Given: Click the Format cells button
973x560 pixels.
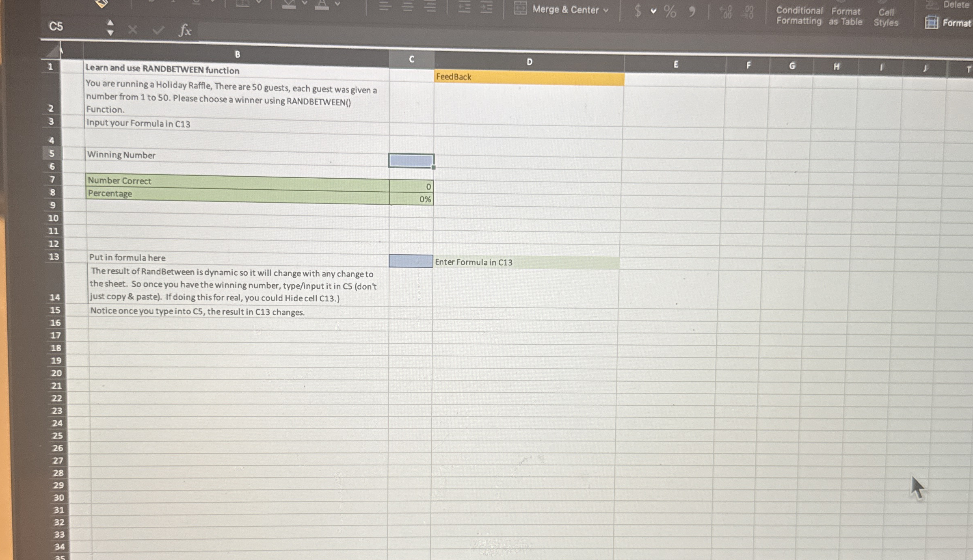Looking at the screenshot, I should coord(949,23).
